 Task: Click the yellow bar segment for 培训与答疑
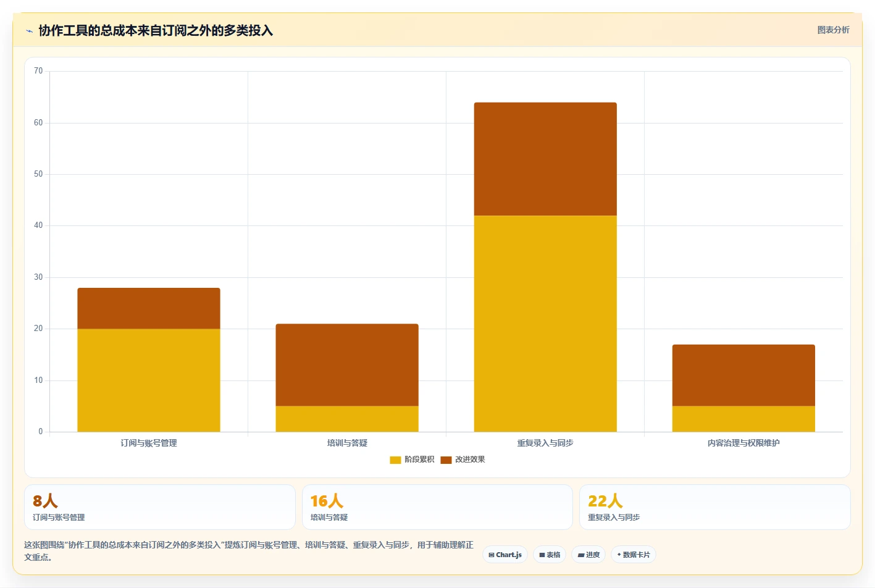click(x=347, y=419)
